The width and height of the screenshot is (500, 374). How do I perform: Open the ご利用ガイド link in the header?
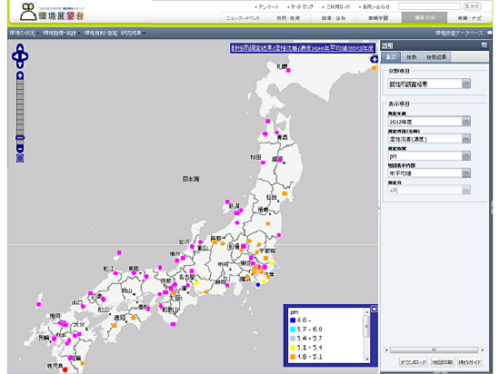coord(337,7)
